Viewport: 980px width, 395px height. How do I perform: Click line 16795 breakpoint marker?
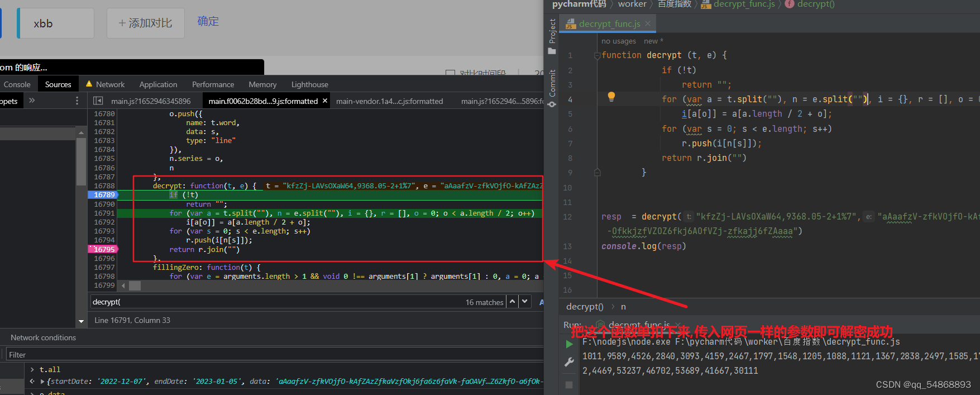(x=104, y=249)
